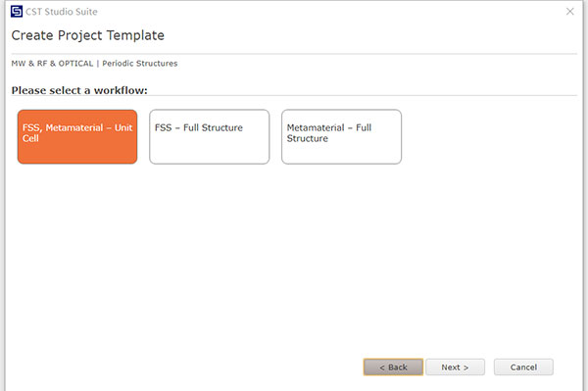The image size is (588, 391).
Task: Cancel the project template wizard
Action: point(523,367)
